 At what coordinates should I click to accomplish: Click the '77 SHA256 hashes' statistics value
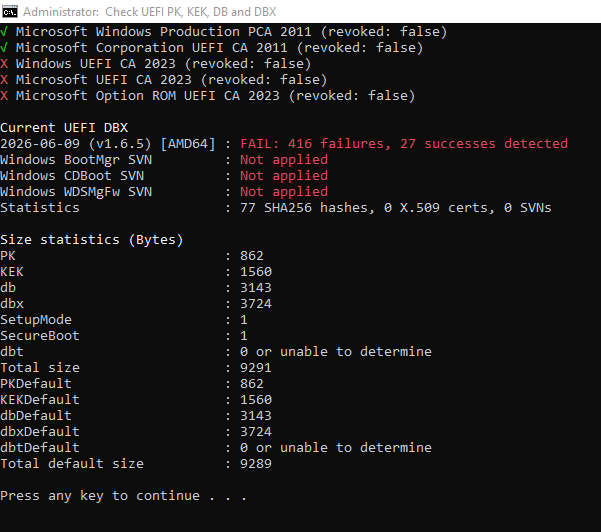click(x=396, y=207)
